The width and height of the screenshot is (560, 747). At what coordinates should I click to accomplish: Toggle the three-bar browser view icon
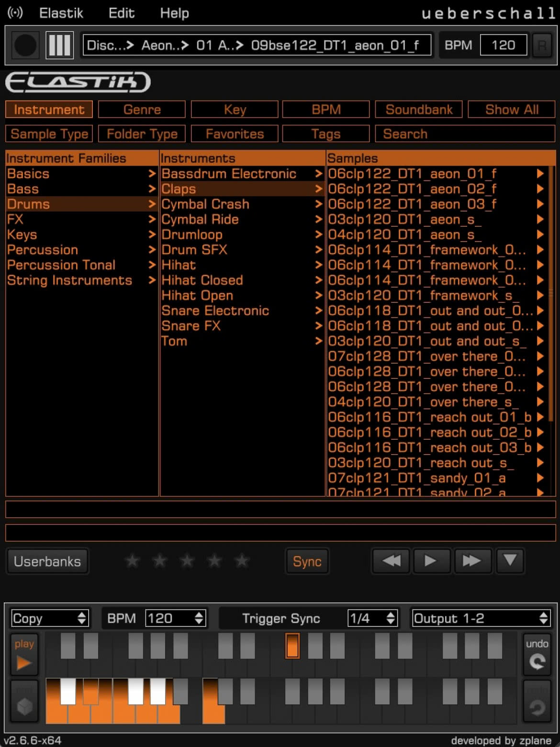click(x=60, y=45)
